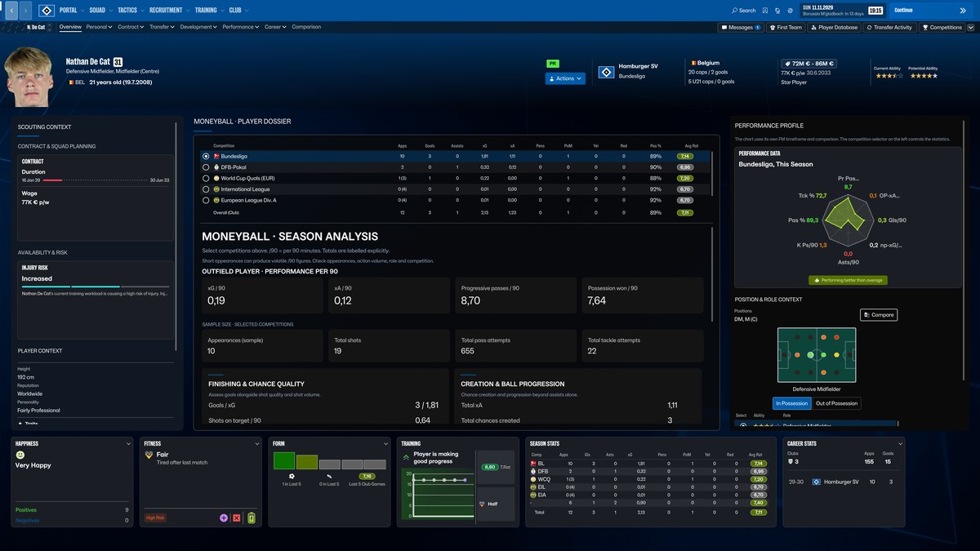Image resolution: width=980 pixels, height=551 pixels.
Task: Open the bookmarks icon in the top bar
Action: click(x=765, y=11)
